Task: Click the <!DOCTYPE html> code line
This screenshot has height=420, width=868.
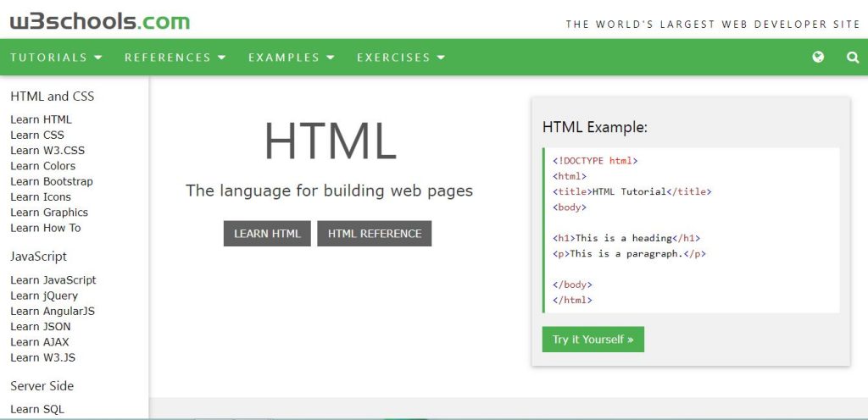Action: 595,161
